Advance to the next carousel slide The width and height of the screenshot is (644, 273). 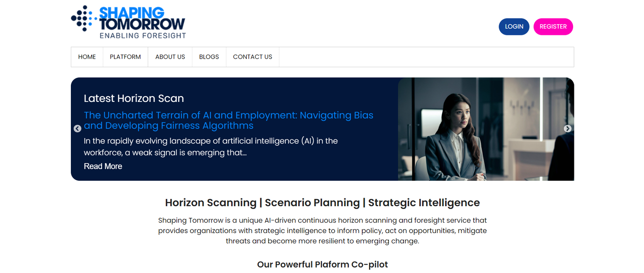568,128
